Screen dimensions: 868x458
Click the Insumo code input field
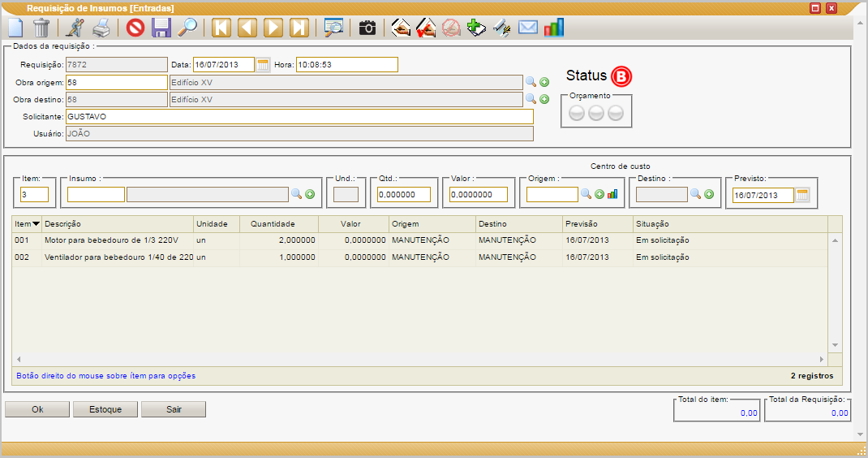click(x=96, y=195)
